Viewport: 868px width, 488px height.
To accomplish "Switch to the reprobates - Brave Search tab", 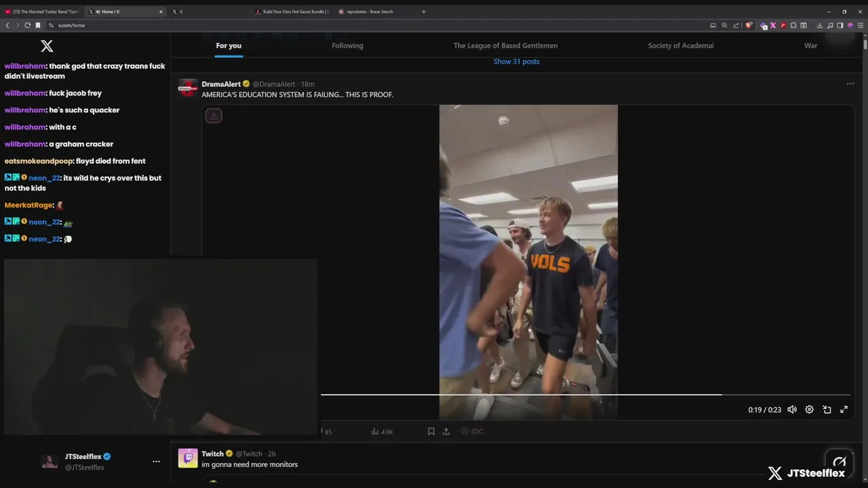I will tap(370, 12).
